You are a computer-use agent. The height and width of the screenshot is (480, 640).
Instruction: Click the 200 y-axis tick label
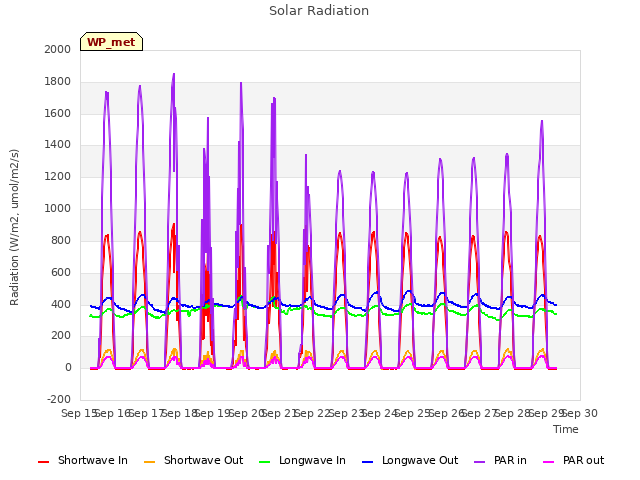point(61,336)
